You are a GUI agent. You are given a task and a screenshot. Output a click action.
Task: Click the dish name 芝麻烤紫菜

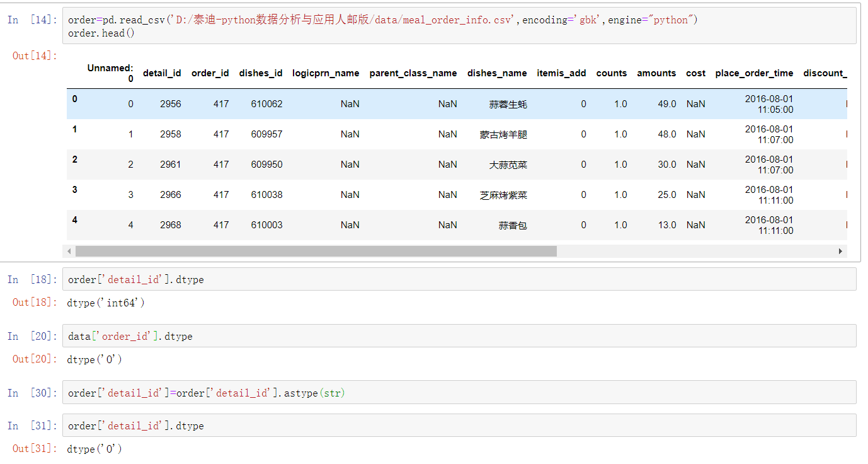click(504, 195)
